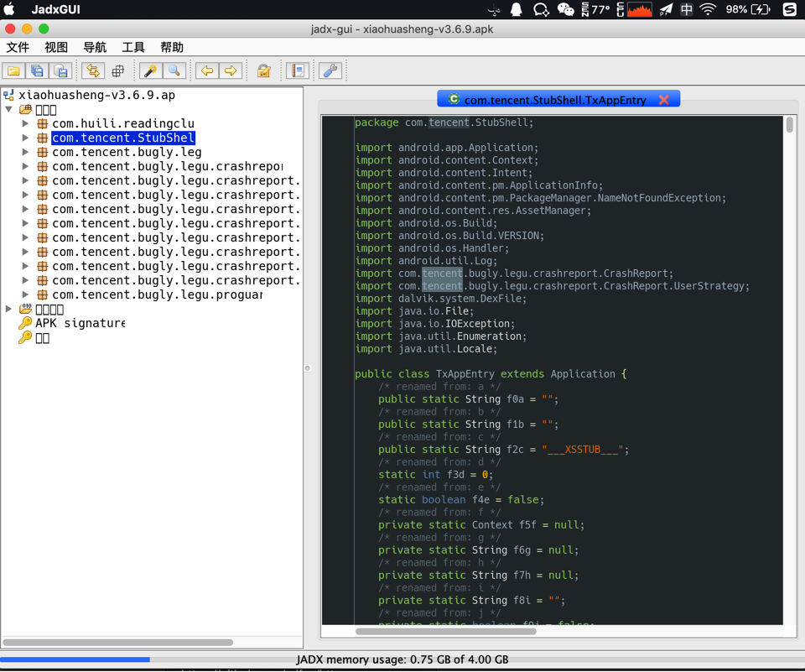This screenshot has width=805, height=672.
Task: Select the com.huili.readingclu package row
Action: (x=123, y=124)
